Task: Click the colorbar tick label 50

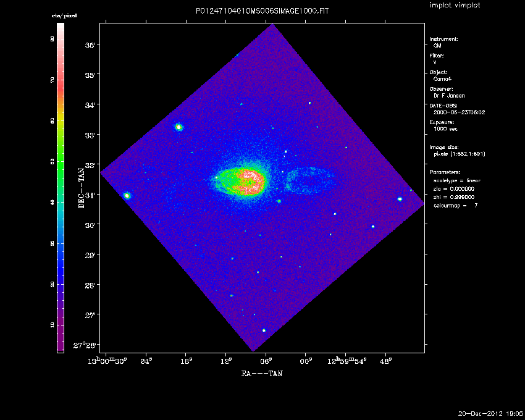Action: click(x=52, y=162)
